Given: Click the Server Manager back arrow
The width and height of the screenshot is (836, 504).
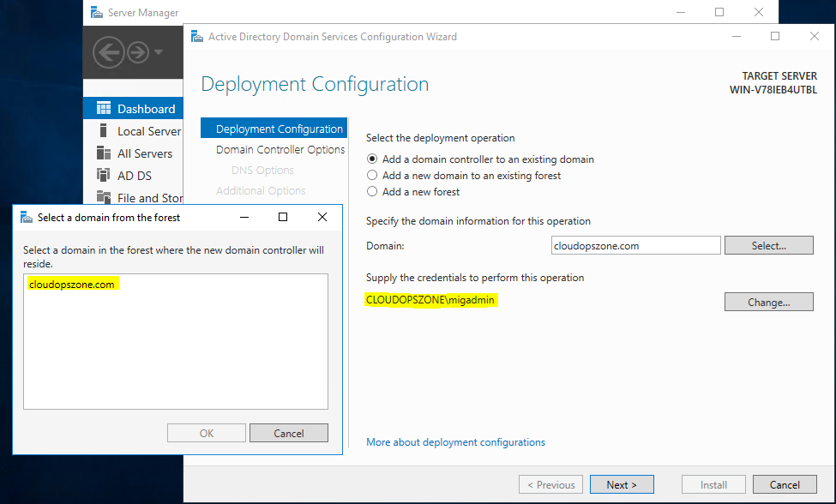Looking at the screenshot, I should coord(109,52).
